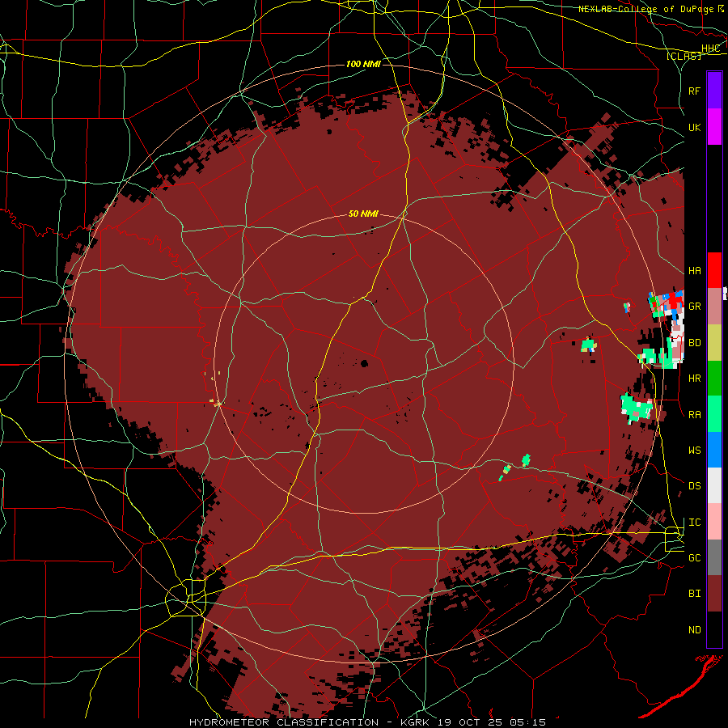Click the black radar-site dot at map center
728x728 pixels.
click(x=364, y=363)
